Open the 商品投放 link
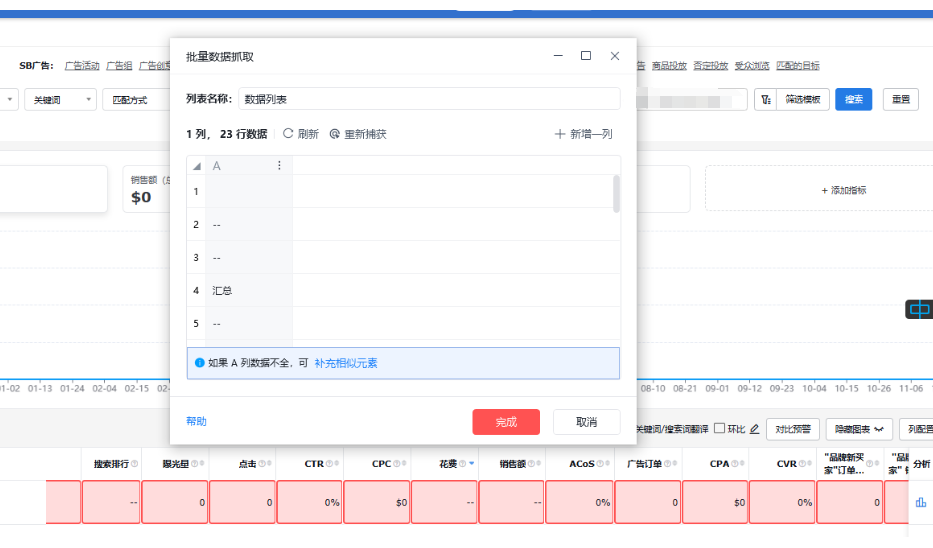The image size is (933, 548). 669,65
